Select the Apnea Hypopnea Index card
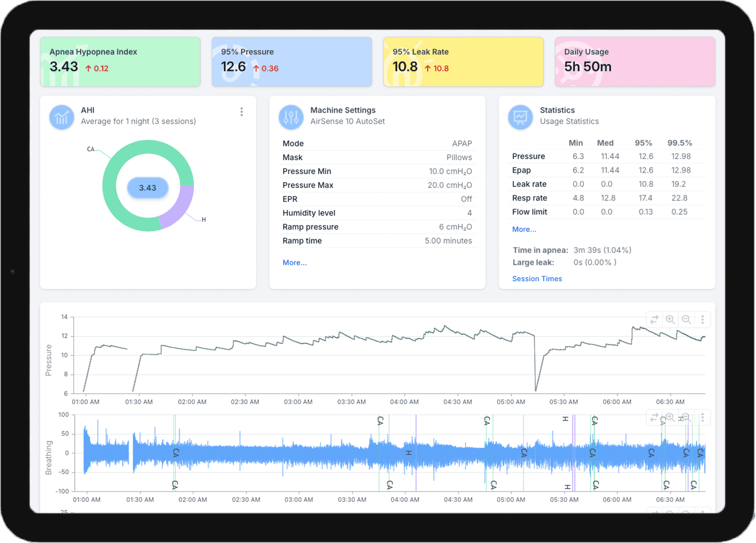The height and width of the screenshot is (543, 756). (x=120, y=62)
